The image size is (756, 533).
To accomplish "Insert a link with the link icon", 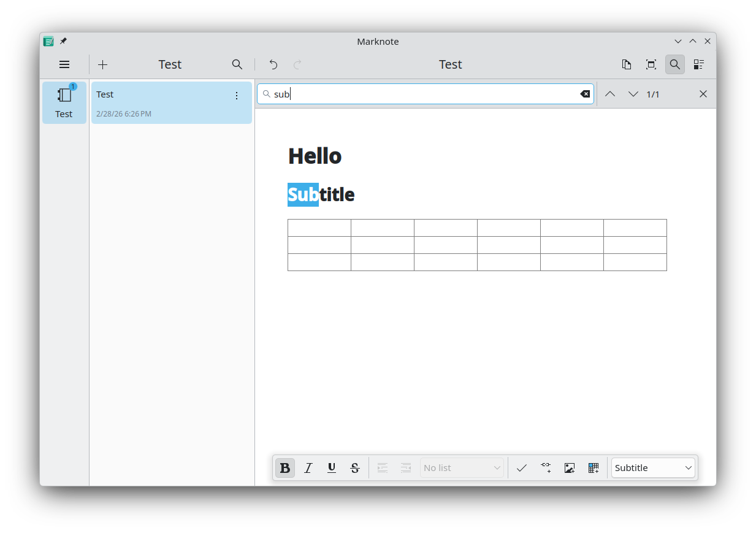I will coord(546,468).
